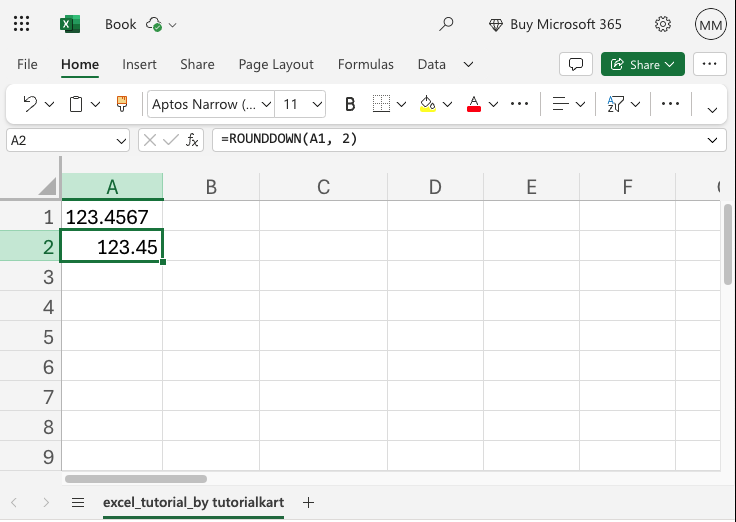Open the Name Box dropdown
Viewport: 736px width, 522px height.
pyautogui.click(x=121, y=140)
